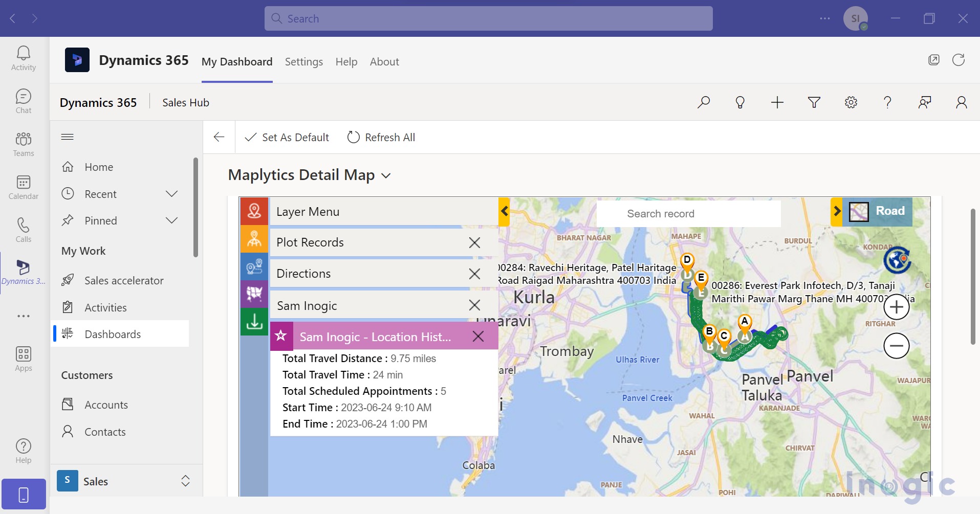Open Apps in the left rail

24,359
